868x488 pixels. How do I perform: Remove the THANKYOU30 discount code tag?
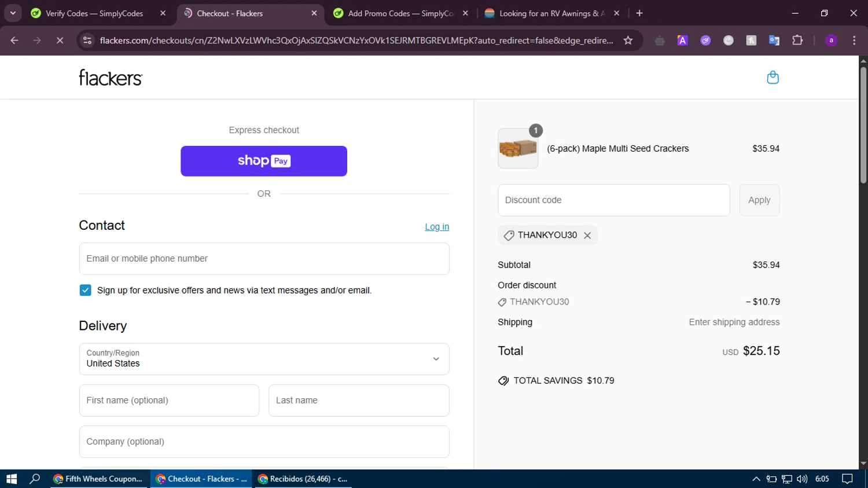[587, 235]
